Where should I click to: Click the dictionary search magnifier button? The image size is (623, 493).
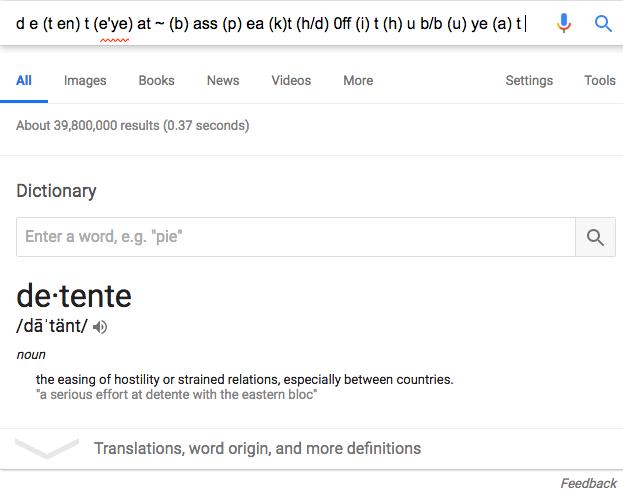tap(595, 237)
